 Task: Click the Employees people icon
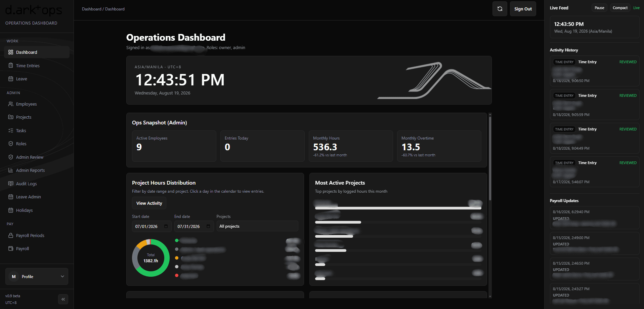(11, 104)
